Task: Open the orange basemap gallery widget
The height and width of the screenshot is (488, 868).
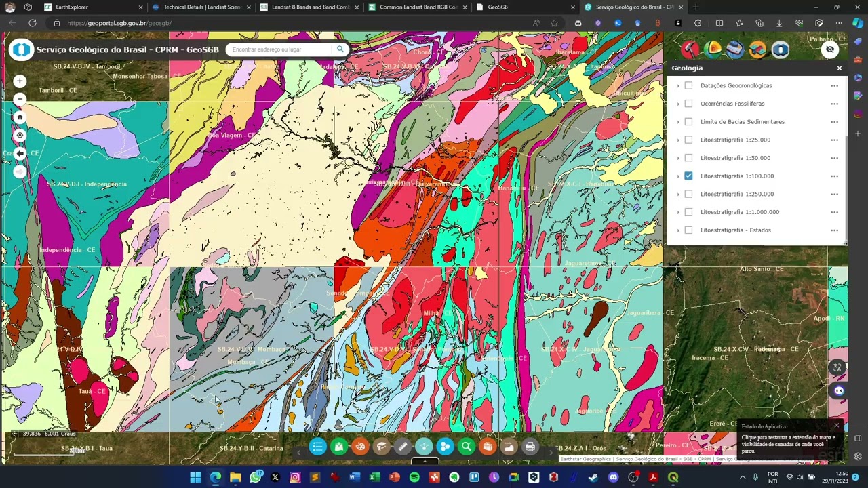Action: (x=488, y=446)
